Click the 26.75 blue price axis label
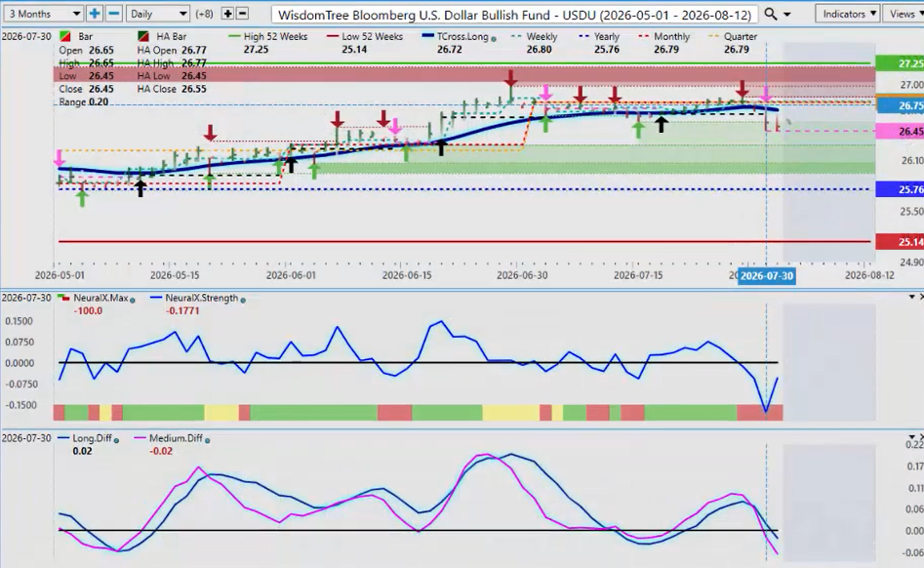Viewport: 924px width, 568px height. tap(900, 106)
